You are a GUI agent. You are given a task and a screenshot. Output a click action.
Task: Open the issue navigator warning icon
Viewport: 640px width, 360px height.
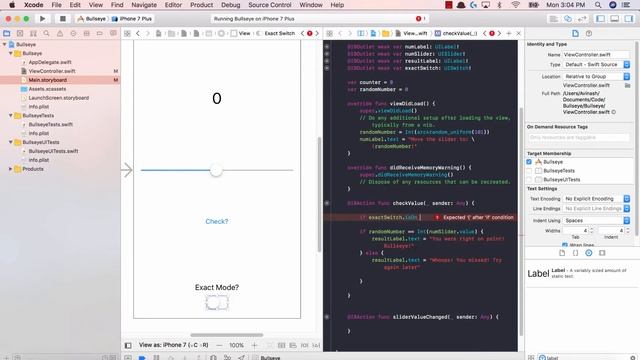(x=60, y=33)
